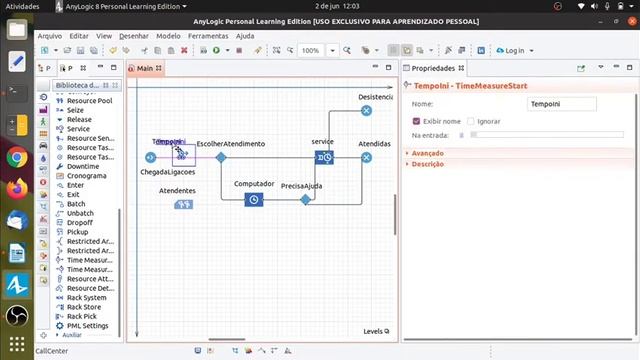
Task: Open the Editar menu
Action: (x=79, y=36)
